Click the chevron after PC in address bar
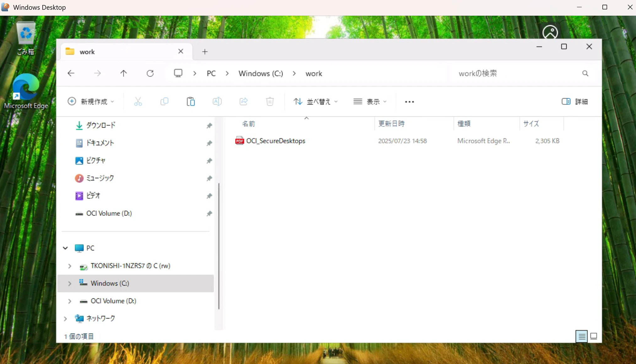This screenshot has width=636, height=364. point(227,73)
